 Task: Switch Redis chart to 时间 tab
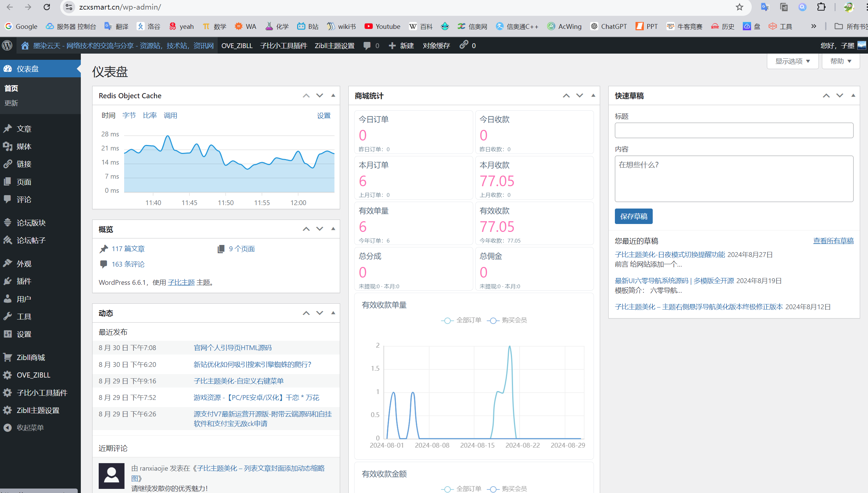click(108, 115)
